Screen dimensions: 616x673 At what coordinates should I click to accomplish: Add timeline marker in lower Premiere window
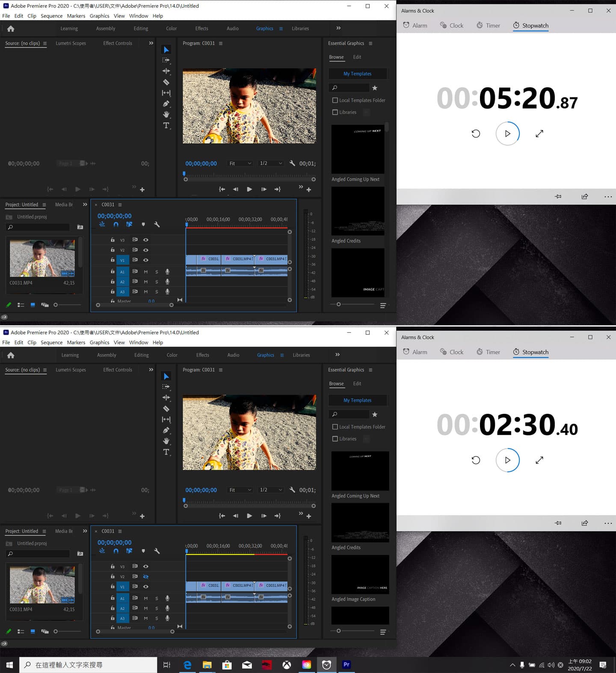click(143, 551)
